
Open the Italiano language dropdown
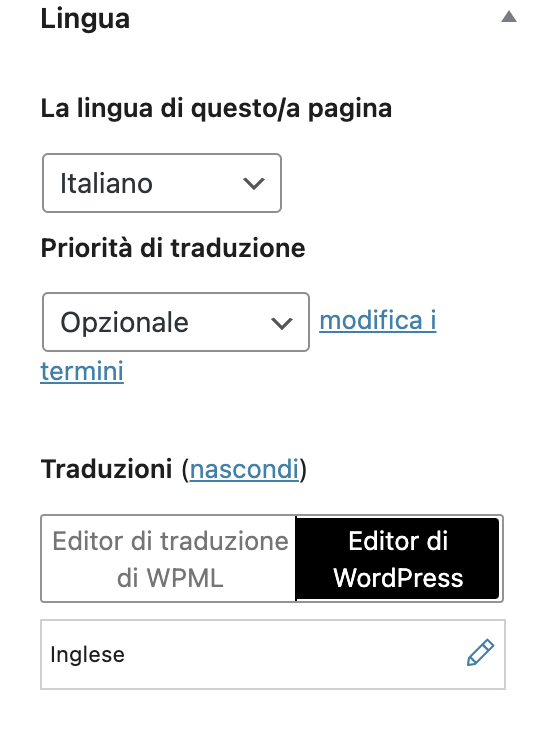pyautogui.click(x=162, y=183)
